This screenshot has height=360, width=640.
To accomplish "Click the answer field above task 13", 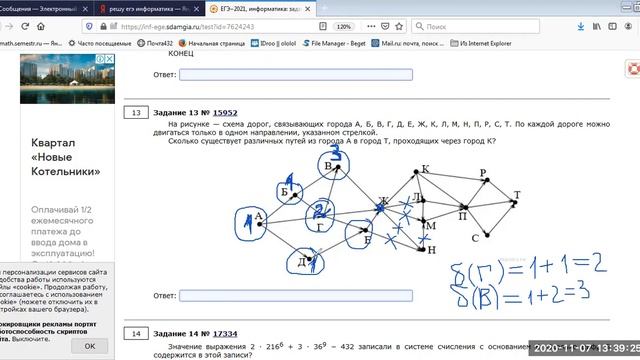I will pos(296,75).
